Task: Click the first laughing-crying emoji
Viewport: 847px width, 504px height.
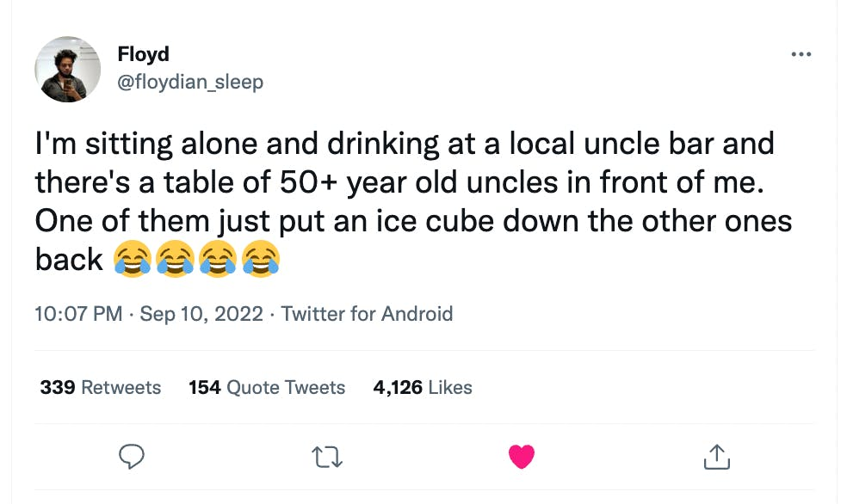Action: click(x=133, y=259)
